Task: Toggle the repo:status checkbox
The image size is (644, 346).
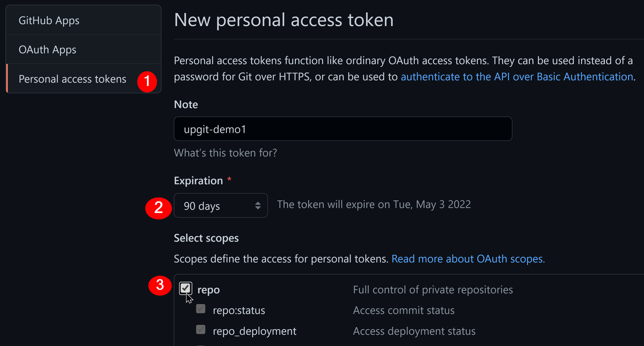Action: [x=201, y=309]
